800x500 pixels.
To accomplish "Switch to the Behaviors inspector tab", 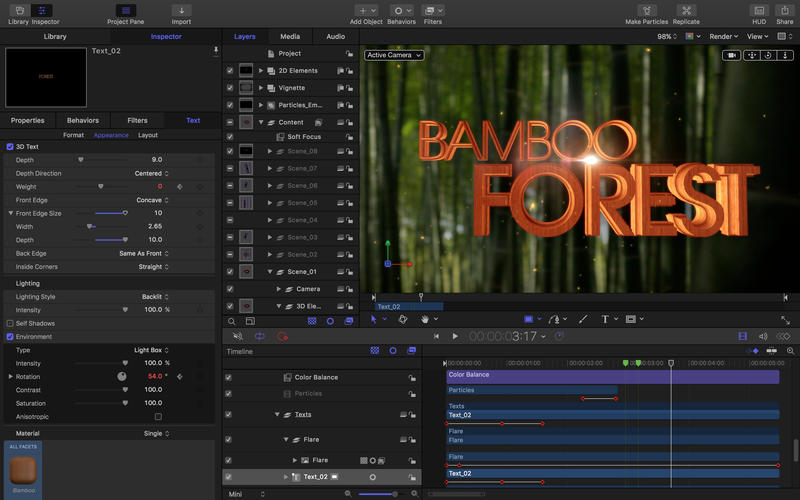I will pyautogui.click(x=83, y=120).
